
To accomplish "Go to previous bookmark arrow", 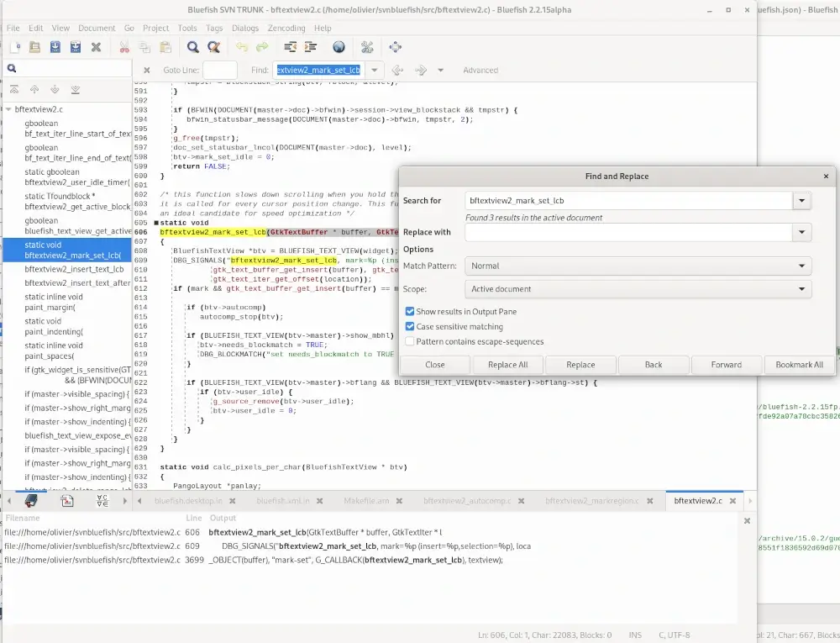I will point(34,89).
